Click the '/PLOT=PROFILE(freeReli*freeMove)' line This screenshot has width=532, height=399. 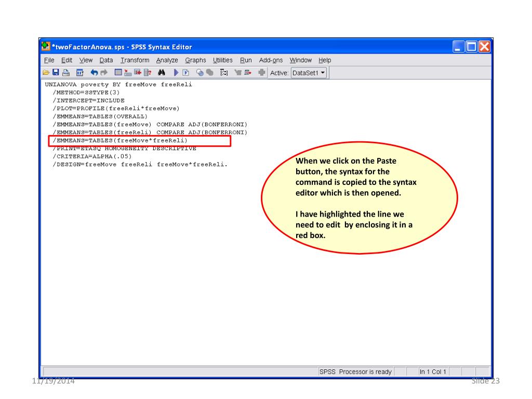[116, 109]
